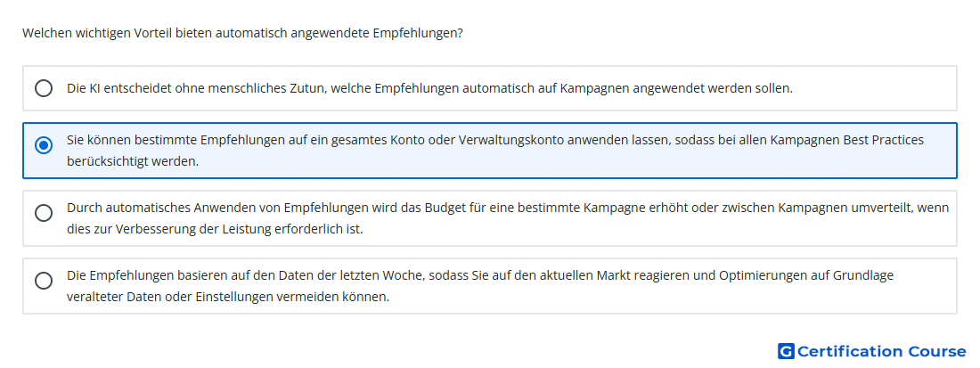Click the blue G logo icon

point(786,351)
